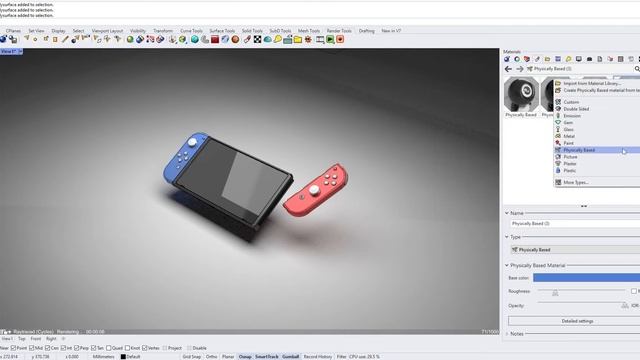The height and width of the screenshot is (360, 640).
Task: Click the yellow folder icon in the render toolbar
Action: click(x=298, y=40)
